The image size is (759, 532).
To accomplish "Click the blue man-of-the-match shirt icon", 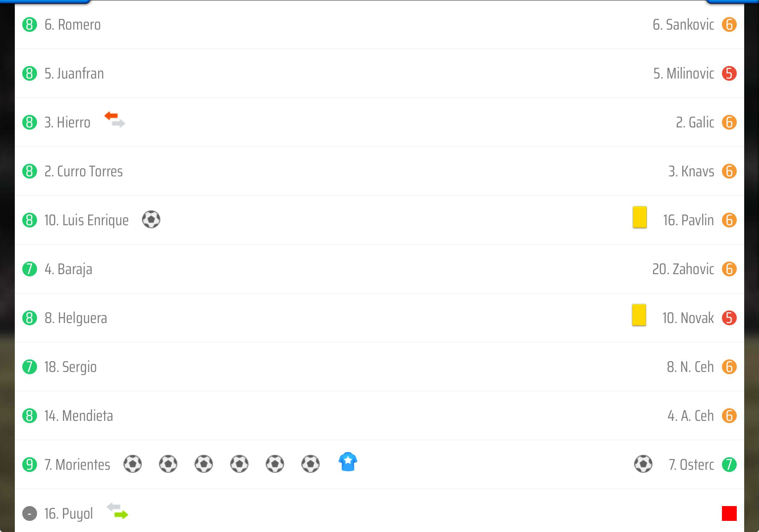I will (x=348, y=462).
